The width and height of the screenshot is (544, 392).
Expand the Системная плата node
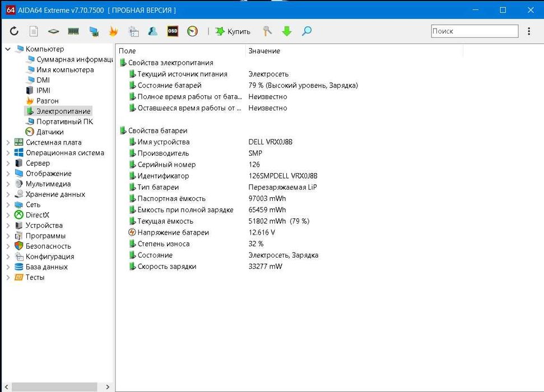8,143
